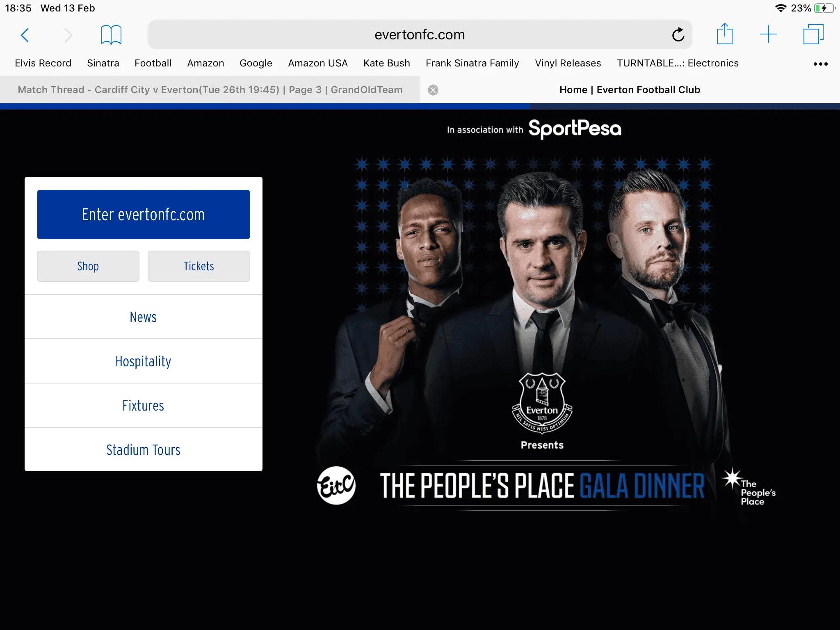Tap the evertonfc.com address bar
840x630 pixels.
click(x=420, y=35)
